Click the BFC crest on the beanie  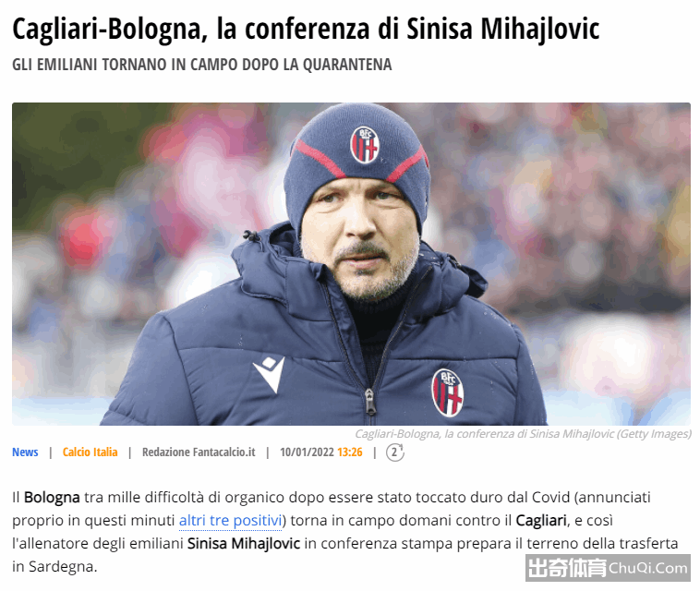[x=365, y=145]
